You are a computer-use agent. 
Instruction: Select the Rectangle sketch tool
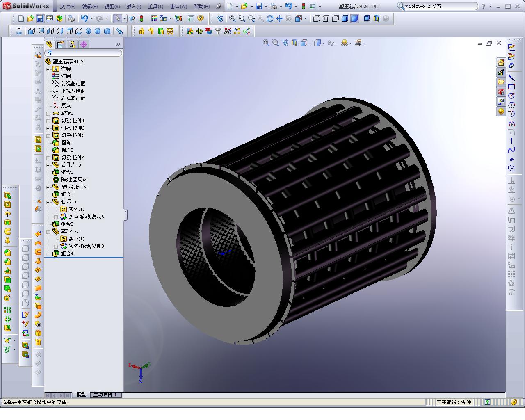coord(511,87)
